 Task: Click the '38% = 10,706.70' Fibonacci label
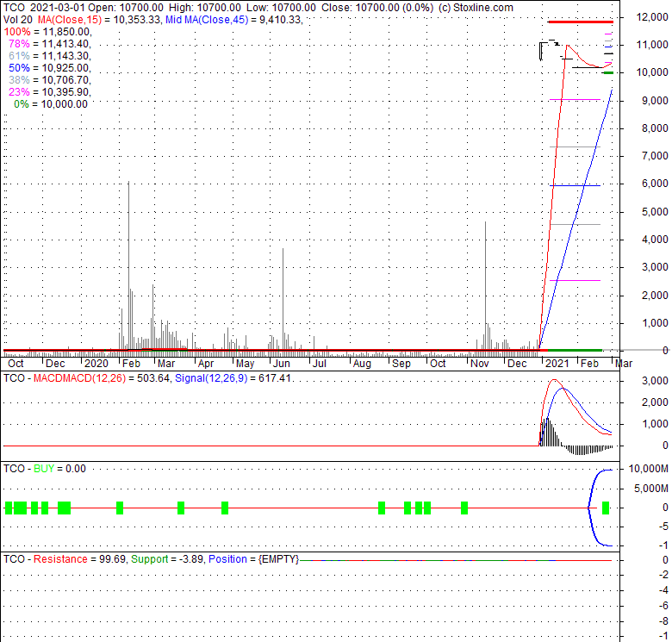(49, 80)
